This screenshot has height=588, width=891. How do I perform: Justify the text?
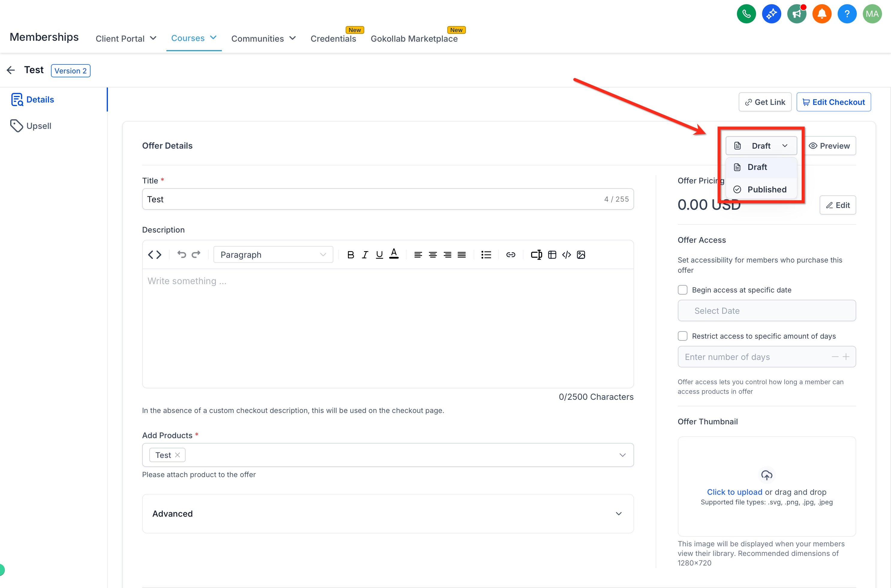coord(461,255)
